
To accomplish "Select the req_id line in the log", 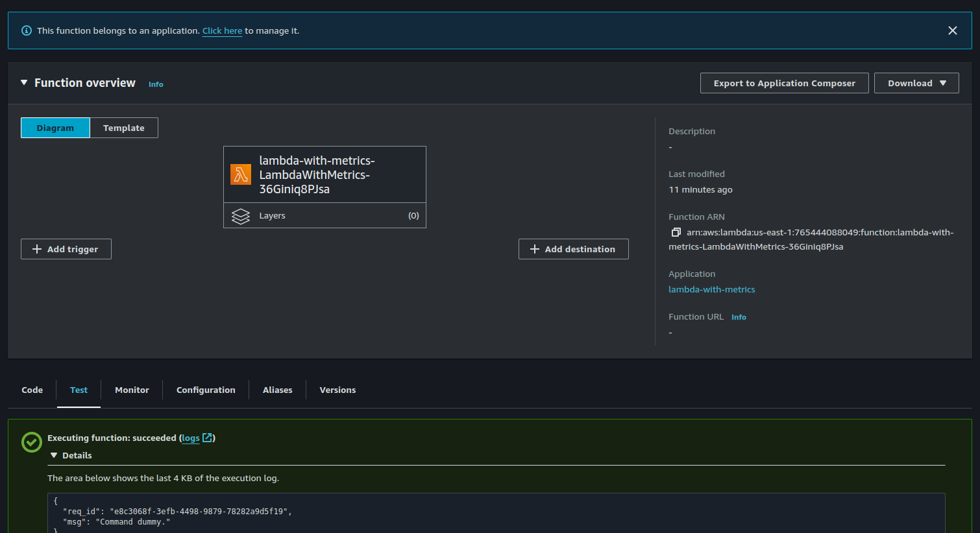I will pos(177,512).
